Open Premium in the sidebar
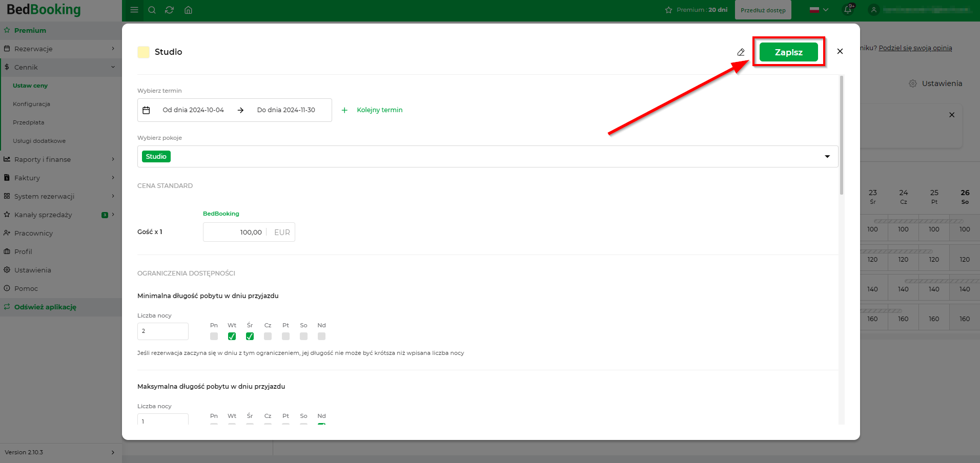 pos(61,30)
